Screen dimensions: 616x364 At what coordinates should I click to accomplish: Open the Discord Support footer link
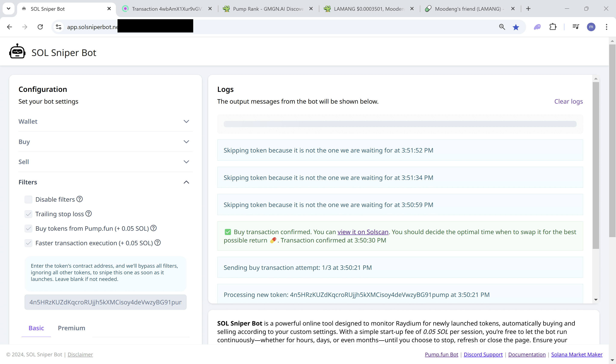[x=483, y=354]
